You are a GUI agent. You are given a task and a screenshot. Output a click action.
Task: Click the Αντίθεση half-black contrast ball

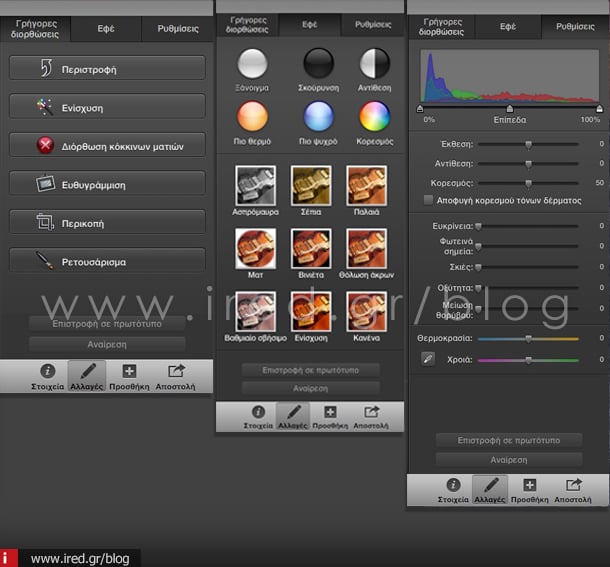(374, 64)
